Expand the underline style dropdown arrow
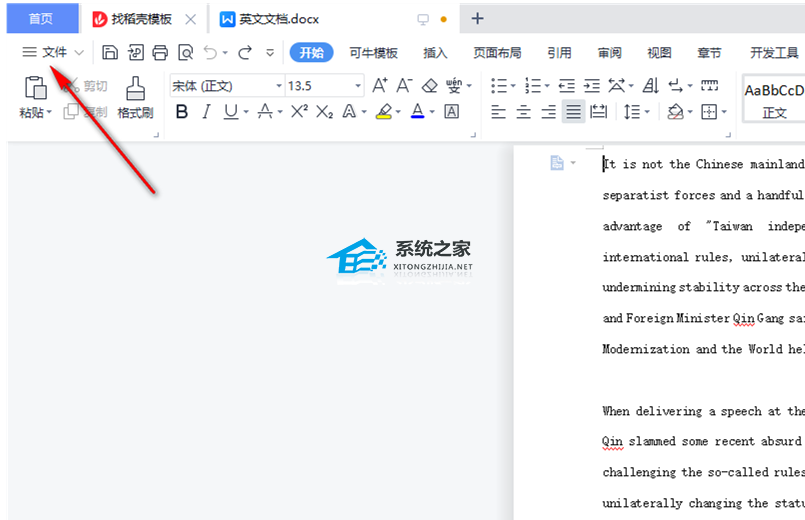The width and height of the screenshot is (805, 520). click(x=246, y=111)
